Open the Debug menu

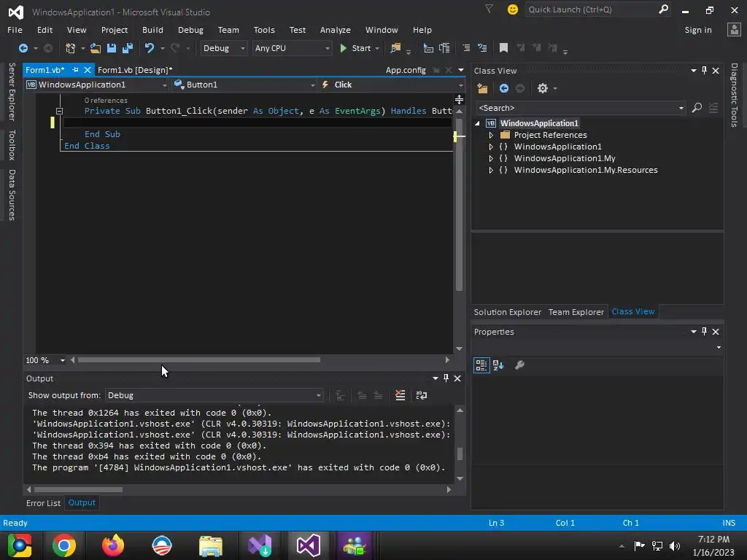190,30
